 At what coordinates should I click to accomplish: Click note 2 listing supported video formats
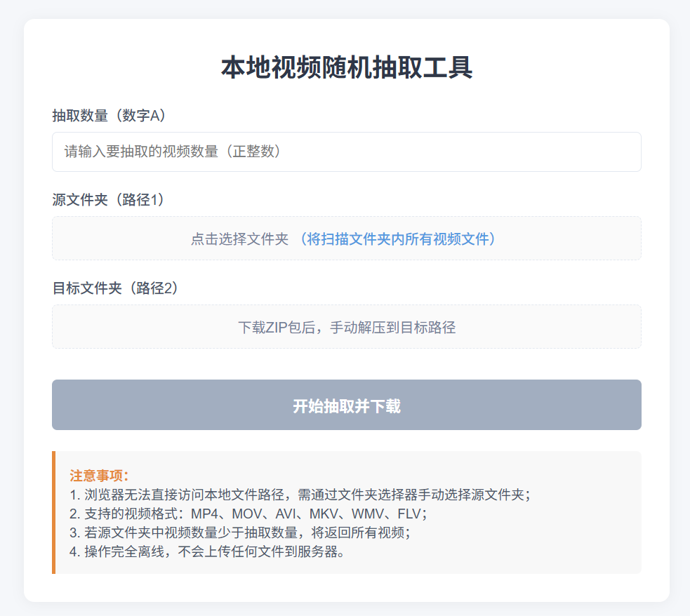tap(248, 513)
